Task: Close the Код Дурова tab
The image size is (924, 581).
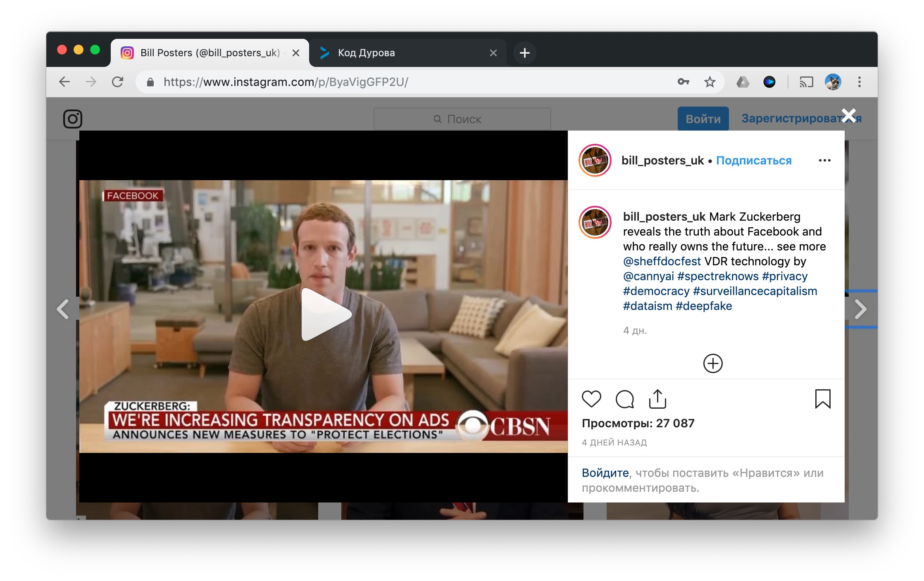Action: click(493, 53)
